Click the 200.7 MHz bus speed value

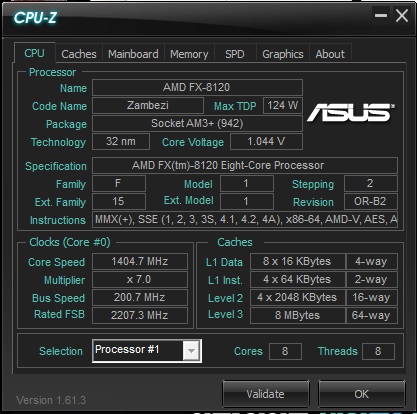[140, 297]
